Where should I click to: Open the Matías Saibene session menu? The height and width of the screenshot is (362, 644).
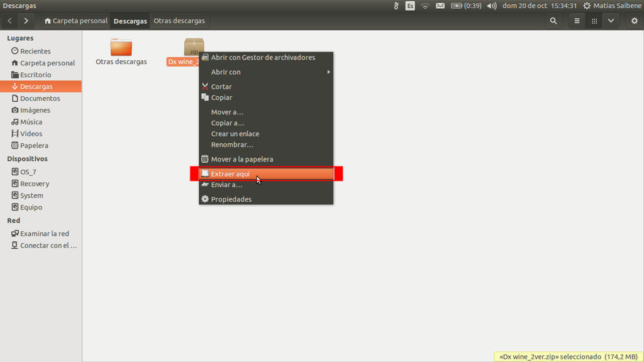coord(613,6)
